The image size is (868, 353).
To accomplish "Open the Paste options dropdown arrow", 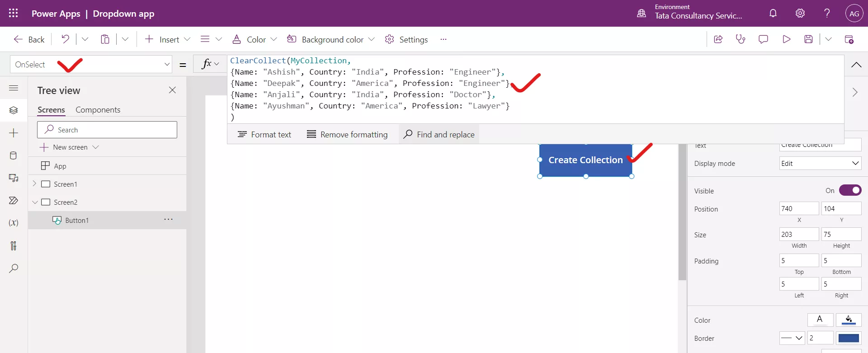I will [x=125, y=39].
